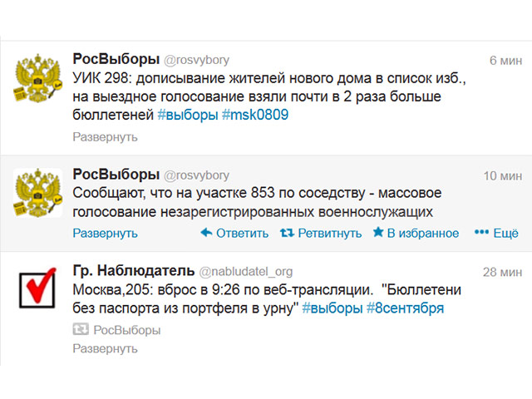Click the retweet arrows icon
The height and width of the screenshot is (399, 532).
point(287,234)
